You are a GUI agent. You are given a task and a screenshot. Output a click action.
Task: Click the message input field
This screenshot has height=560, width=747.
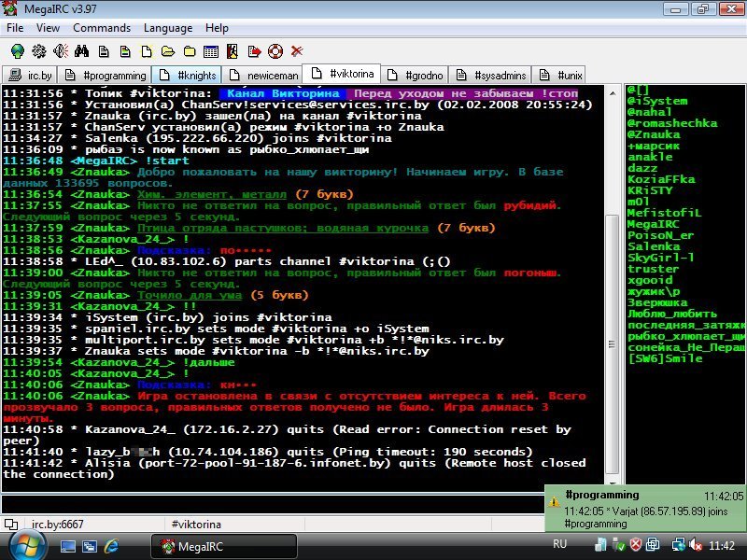click(x=271, y=505)
